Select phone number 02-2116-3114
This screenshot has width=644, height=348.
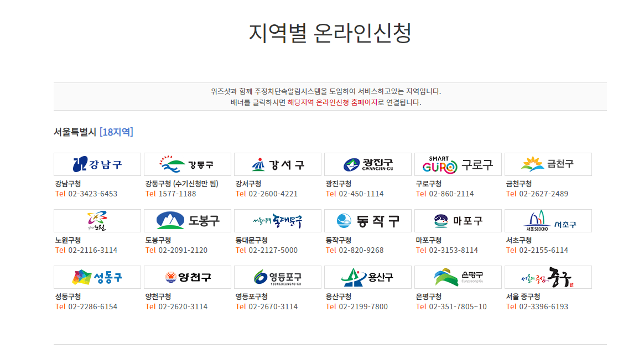(x=93, y=250)
